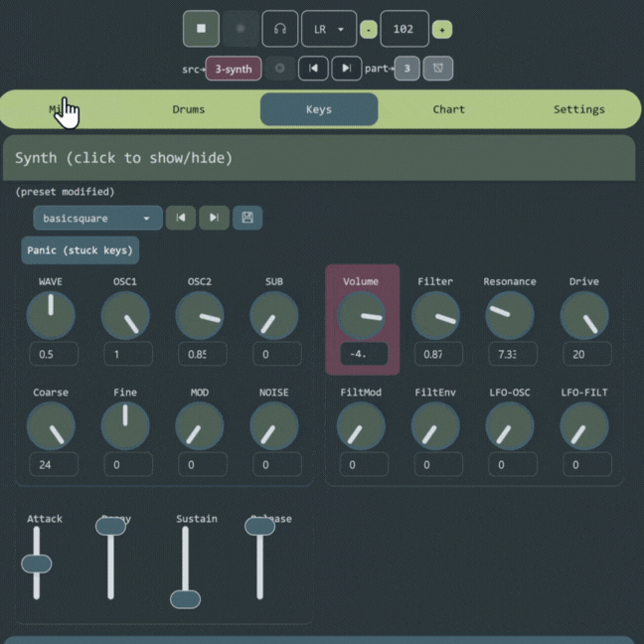Click the minus button to lower tempo

pos(369,30)
